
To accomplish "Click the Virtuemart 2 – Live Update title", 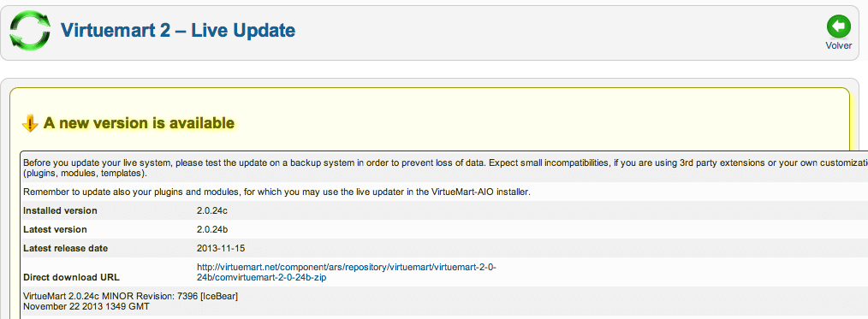I will pos(178,30).
